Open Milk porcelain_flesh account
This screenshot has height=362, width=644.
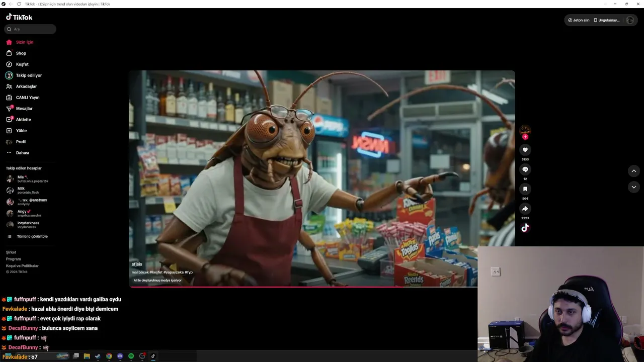[x=23, y=190]
